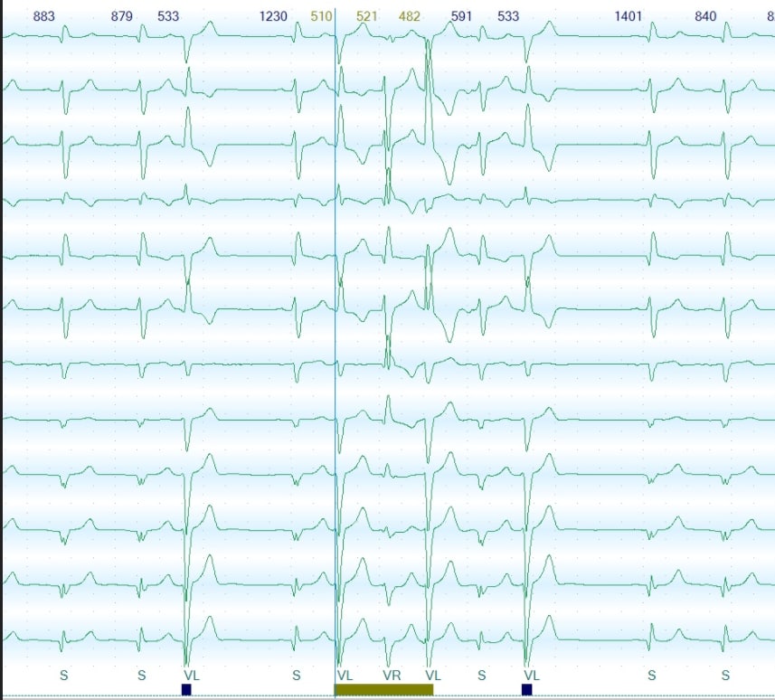Click the VL label at the olive bar's end
The width and height of the screenshot is (775, 700).
coord(433,676)
